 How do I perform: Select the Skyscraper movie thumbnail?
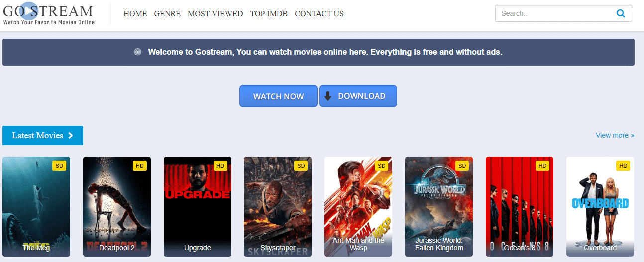[x=278, y=207]
